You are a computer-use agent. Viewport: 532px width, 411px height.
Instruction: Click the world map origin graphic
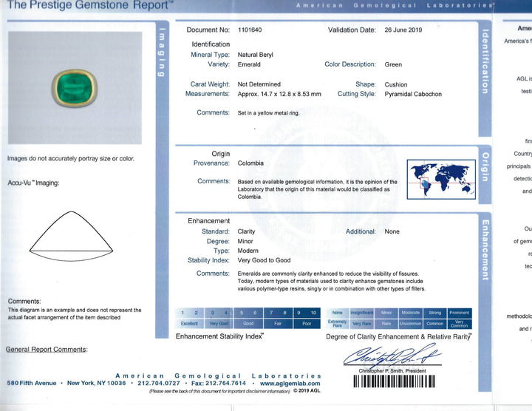pyautogui.click(x=440, y=180)
